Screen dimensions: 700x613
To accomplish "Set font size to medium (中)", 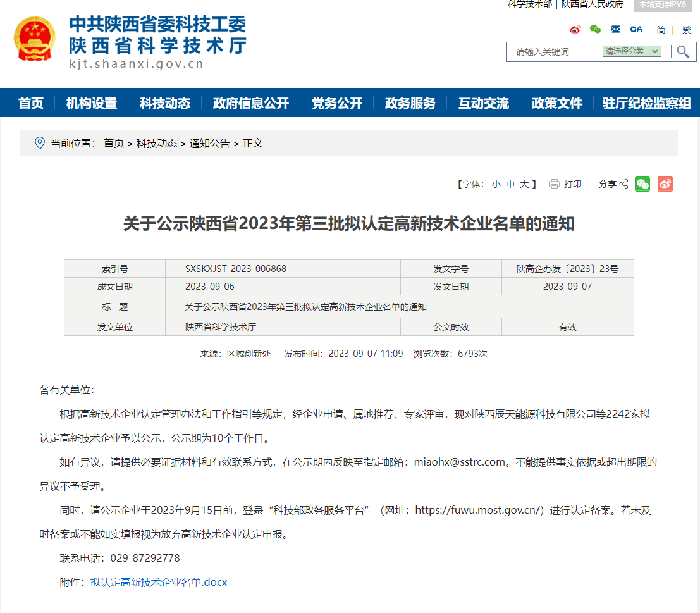I will [x=510, y=184].
